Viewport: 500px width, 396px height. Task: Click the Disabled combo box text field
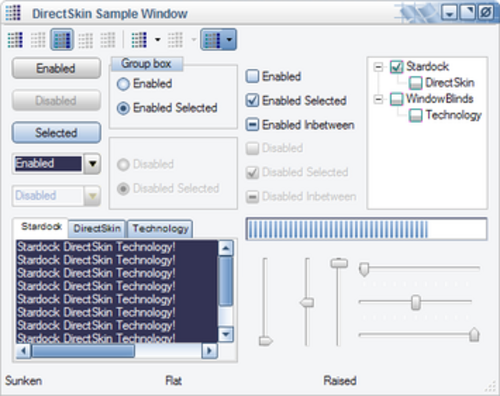coord(48,196)
